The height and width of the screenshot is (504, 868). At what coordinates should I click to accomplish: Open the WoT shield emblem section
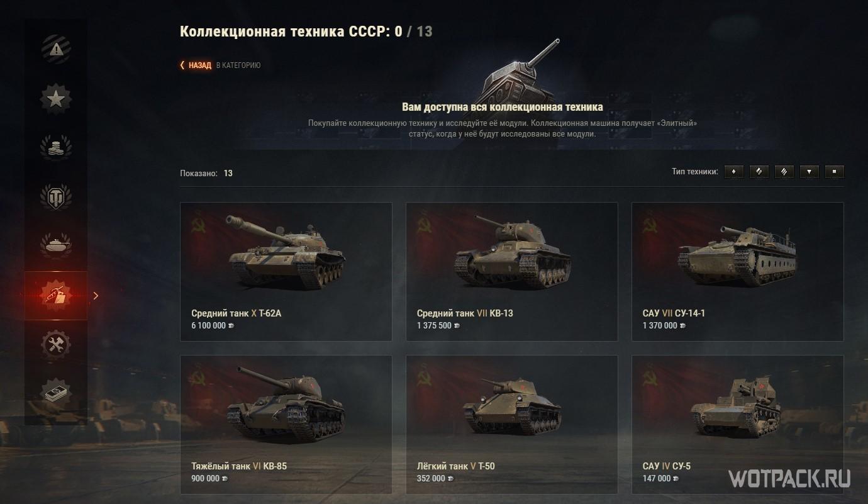(56, 197)
